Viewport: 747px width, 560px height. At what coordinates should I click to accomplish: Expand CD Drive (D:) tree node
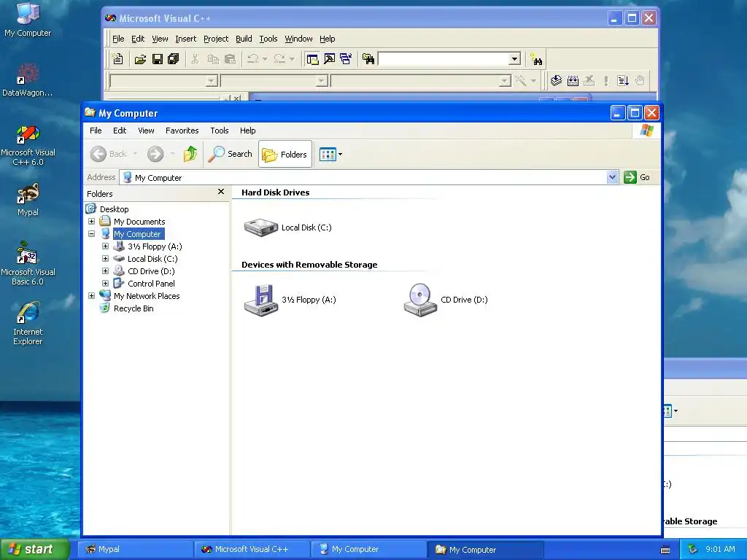105,271
